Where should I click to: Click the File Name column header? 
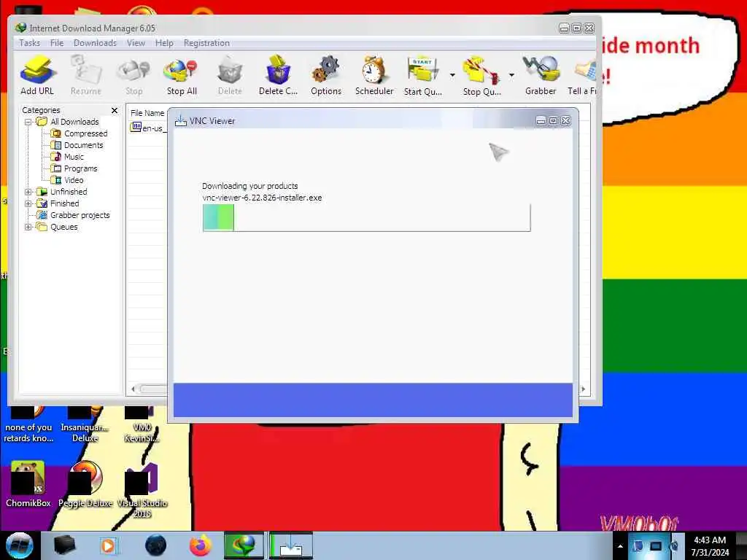[x=147, y=113]
